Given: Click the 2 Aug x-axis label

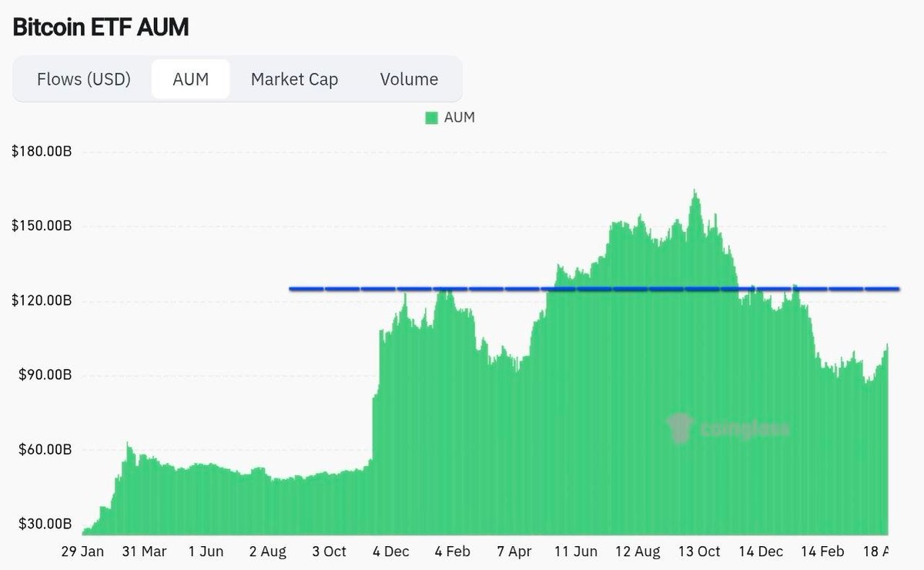Looking at the screenshot, I should [267, 552].
